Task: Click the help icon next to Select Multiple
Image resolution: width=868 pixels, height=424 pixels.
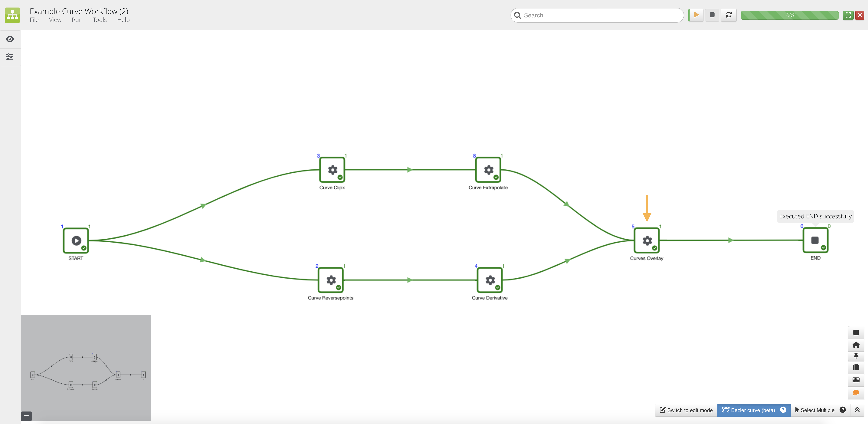Action: coord(842,410)
